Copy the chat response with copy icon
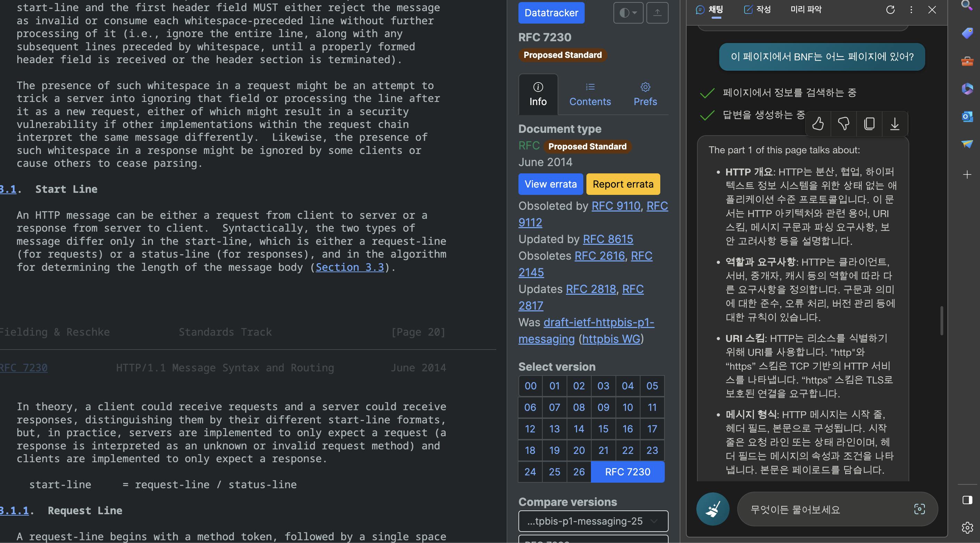This screenshot has width=980, height=543. point(869,124)
